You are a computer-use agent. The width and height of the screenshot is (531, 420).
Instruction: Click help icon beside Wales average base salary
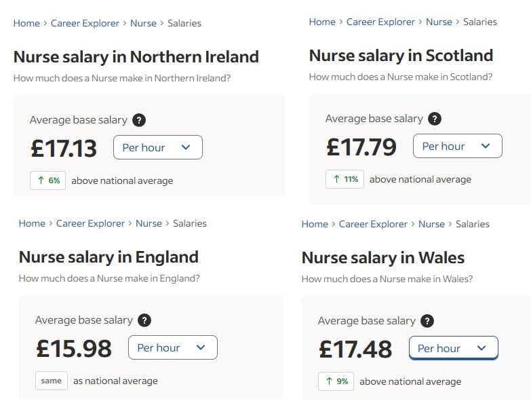pyautogui.click(x=427, y=321)
